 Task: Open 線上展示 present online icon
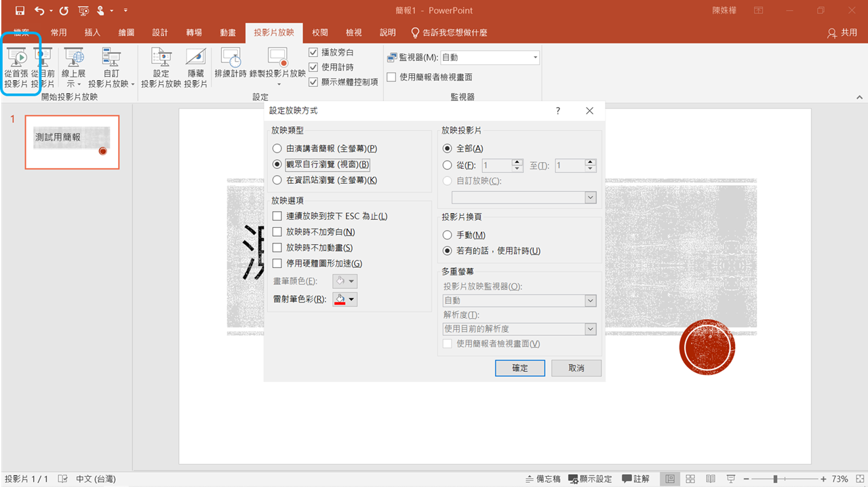coord(73,59)
